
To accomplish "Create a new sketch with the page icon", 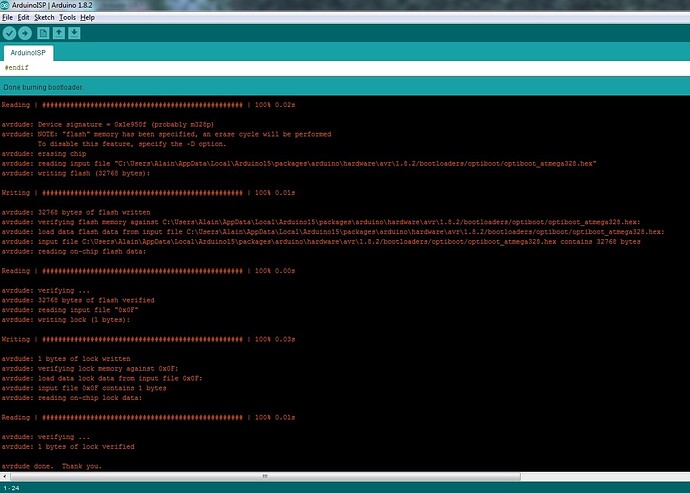I will (x=43, y=33).
